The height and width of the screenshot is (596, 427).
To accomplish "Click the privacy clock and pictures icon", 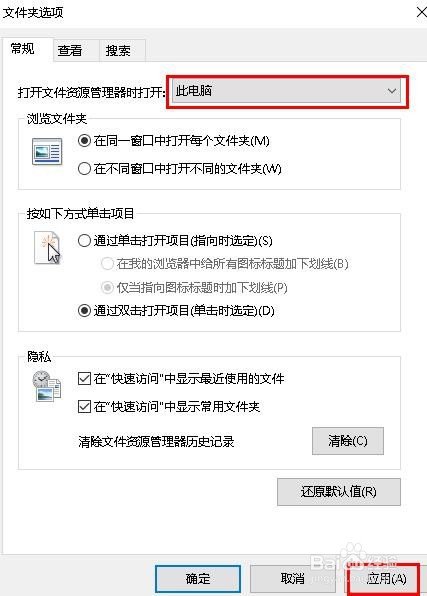I will click(46, 386).
